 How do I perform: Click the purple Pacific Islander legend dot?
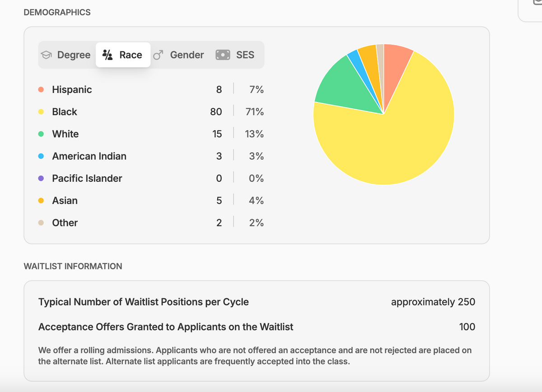[x=41, y=178]
